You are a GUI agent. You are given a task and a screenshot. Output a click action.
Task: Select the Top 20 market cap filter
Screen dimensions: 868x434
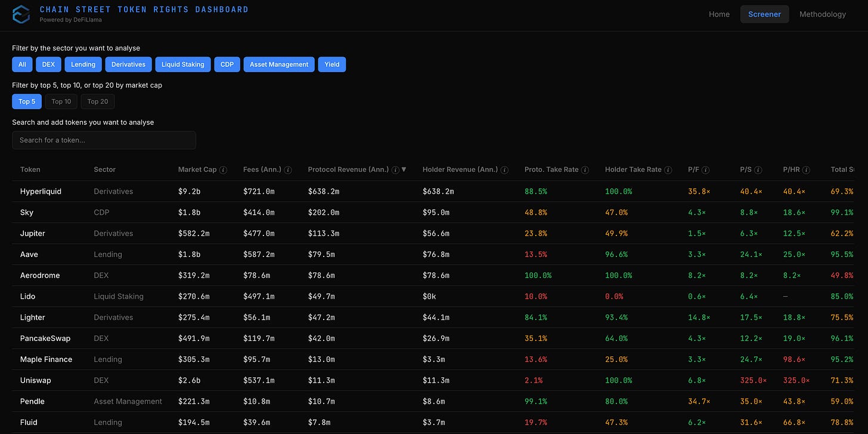[x=98, y=101]
